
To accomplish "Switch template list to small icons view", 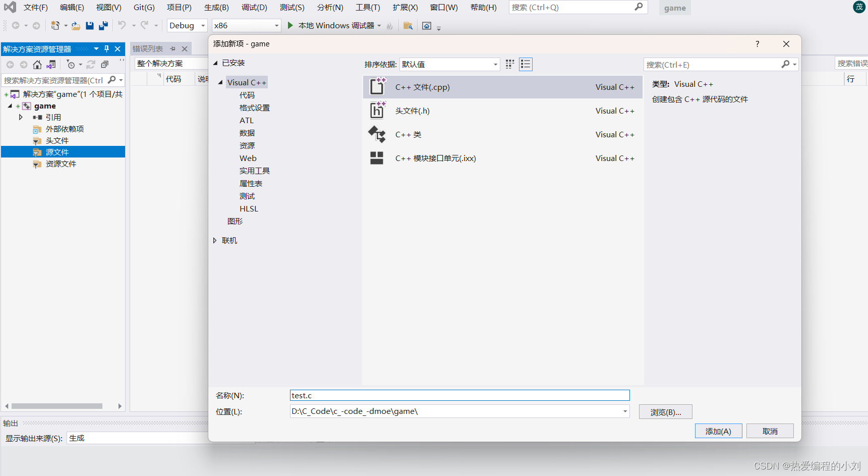I will pos(526,64).
